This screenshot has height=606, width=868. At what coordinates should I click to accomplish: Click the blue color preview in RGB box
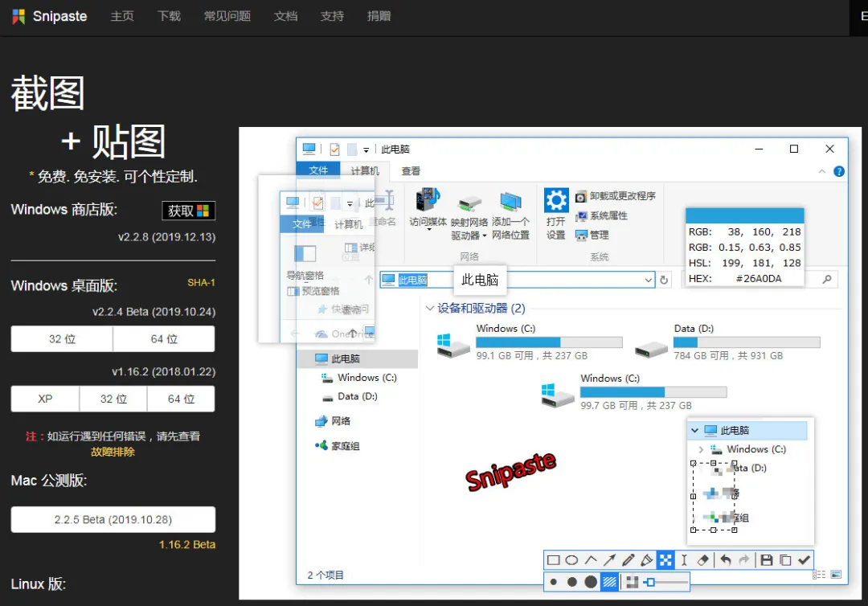point(744,215)
